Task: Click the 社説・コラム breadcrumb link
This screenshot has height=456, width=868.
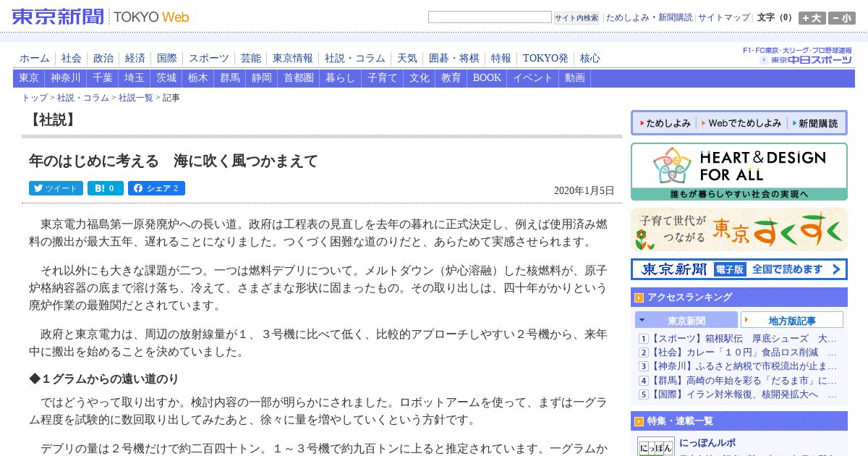Action: (83, 98)
